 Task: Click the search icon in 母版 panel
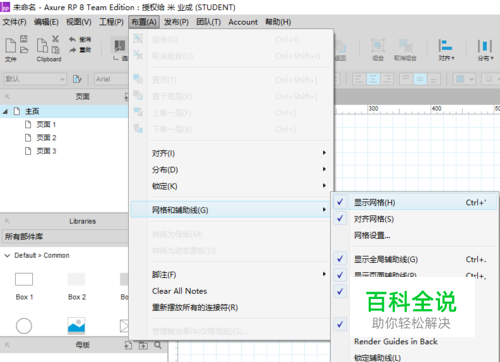158,345
